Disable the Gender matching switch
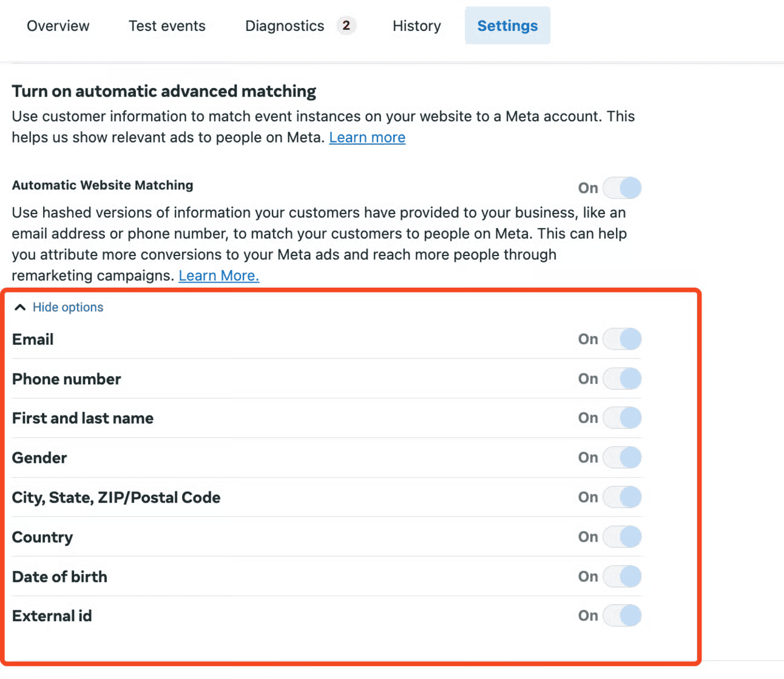 (x=622, y=458)
